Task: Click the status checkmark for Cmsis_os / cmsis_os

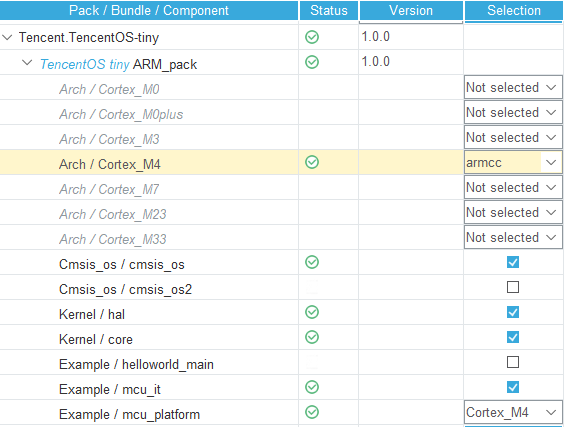Action: tap(312, 262)
